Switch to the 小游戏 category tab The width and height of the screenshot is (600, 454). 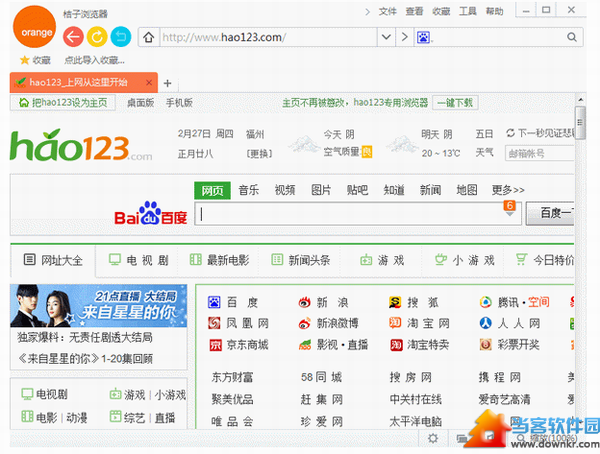465,260
